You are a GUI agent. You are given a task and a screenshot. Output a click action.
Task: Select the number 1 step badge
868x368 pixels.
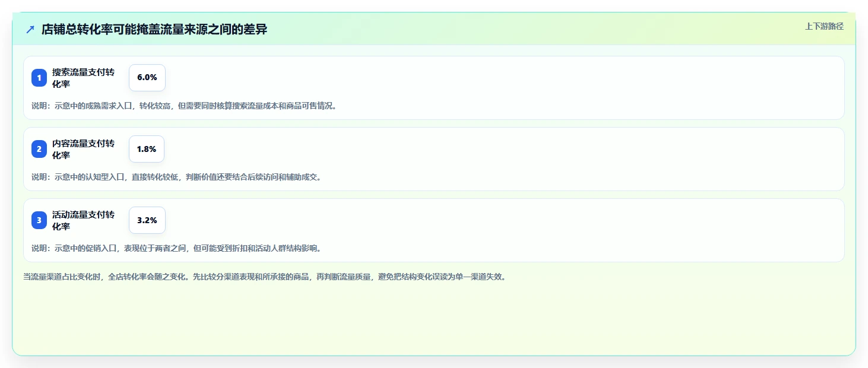[x=39, y=78]
